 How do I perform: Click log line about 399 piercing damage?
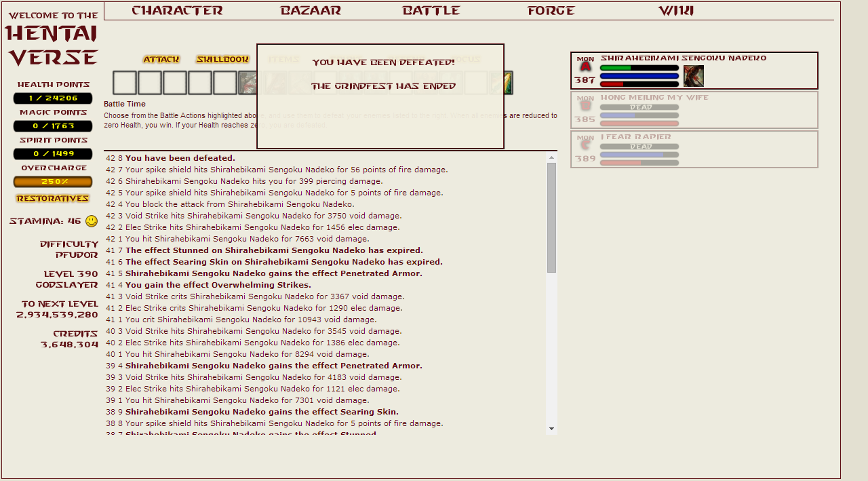tap(254, 181)
